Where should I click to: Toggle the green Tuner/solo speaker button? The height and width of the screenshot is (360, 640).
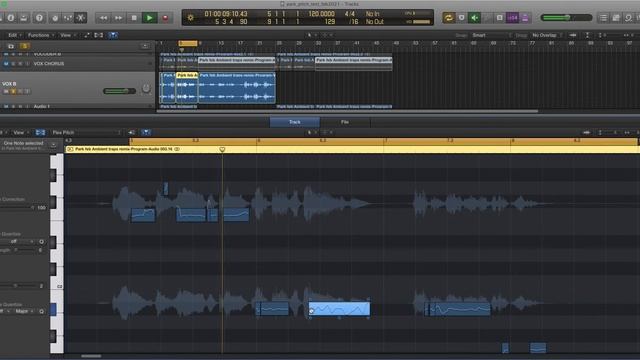tap(474, 18)
